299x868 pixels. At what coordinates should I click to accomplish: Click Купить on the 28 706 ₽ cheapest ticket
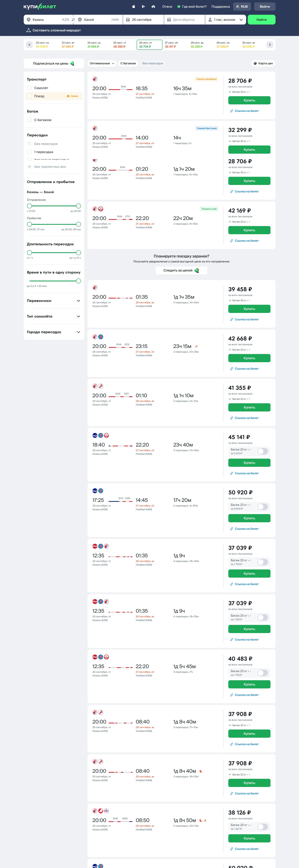[249, 100]
